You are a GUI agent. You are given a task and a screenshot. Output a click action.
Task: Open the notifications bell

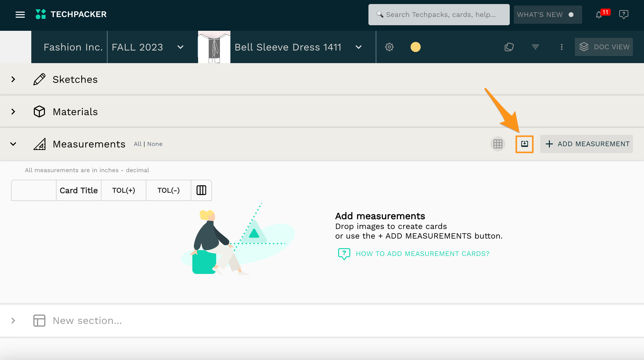[599, 15]
